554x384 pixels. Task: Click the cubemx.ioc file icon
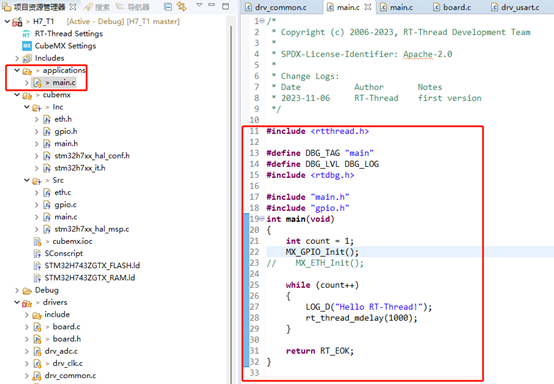pyautogui.click(x=37, y=242)
